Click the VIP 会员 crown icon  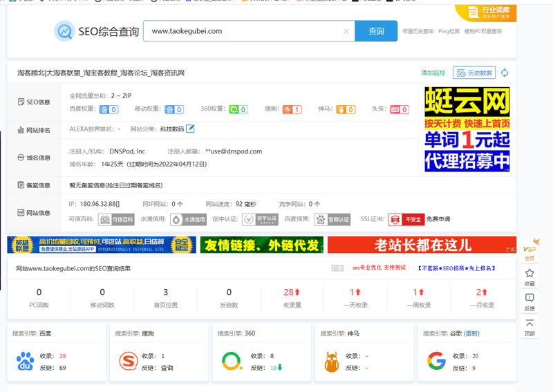[529, 250]
